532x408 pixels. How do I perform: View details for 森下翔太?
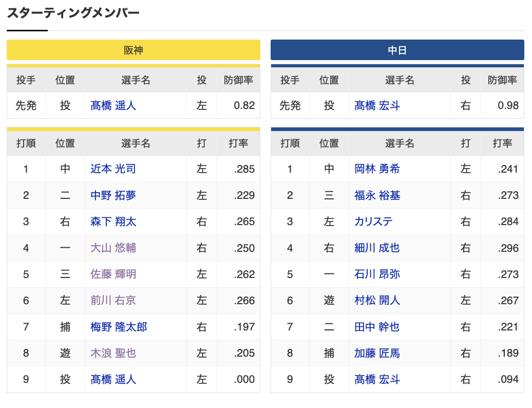[113, 221]
